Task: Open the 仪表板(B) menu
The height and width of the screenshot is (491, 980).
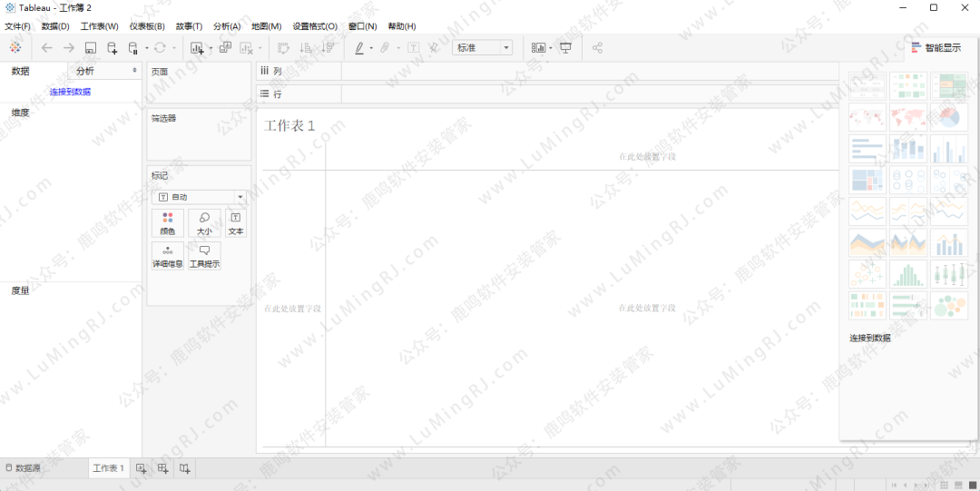Action: pyautogui.click(x=147, y=26)
